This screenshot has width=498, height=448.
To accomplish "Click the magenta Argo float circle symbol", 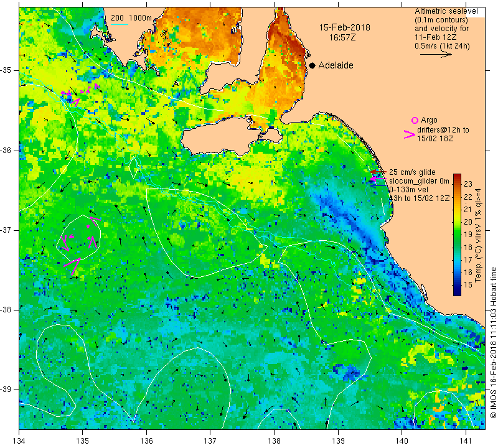I will 415,120.
